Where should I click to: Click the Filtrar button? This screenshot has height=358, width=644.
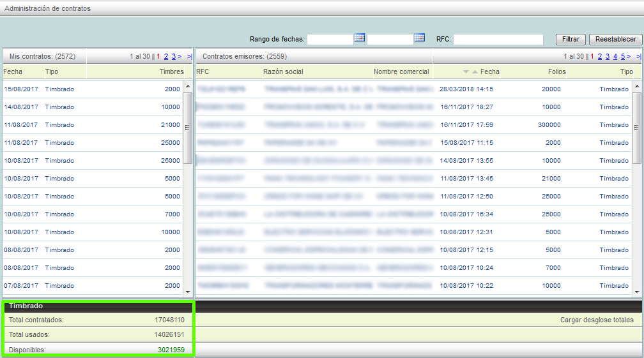click(x=571, y=40)
